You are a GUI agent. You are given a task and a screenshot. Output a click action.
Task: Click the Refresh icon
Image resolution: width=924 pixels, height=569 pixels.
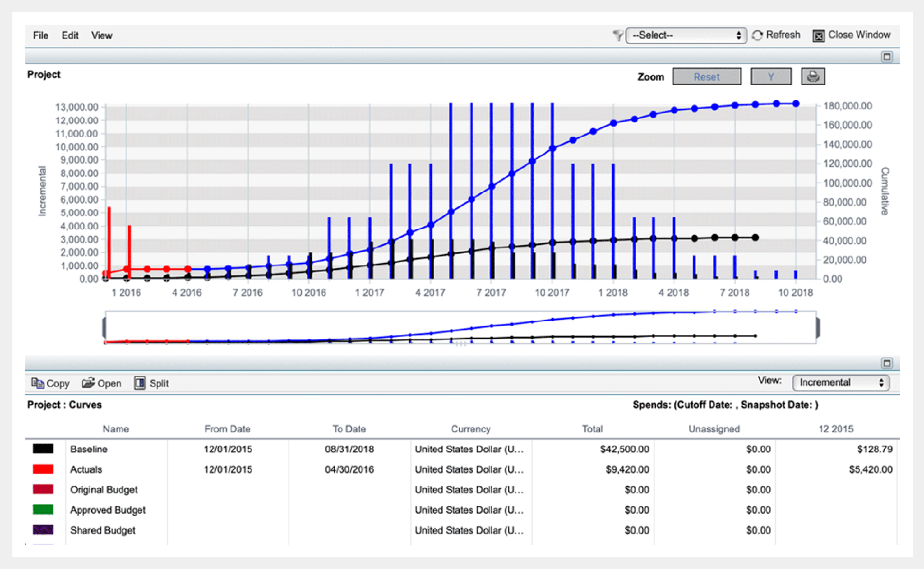pos(758,35)
